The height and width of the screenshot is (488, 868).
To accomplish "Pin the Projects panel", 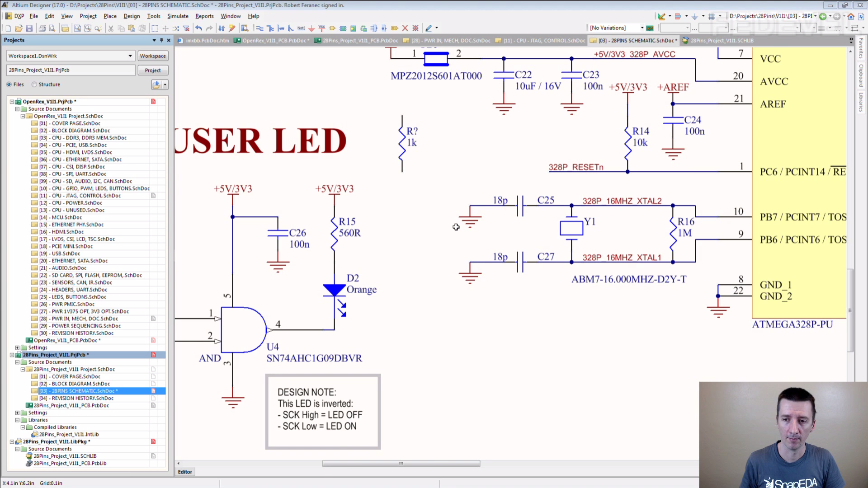I will tap(161, 40).
